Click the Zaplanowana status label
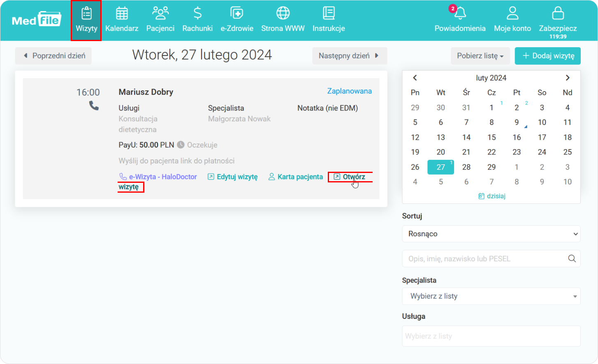This screenshot has height=364, width=598. (349, 91)
